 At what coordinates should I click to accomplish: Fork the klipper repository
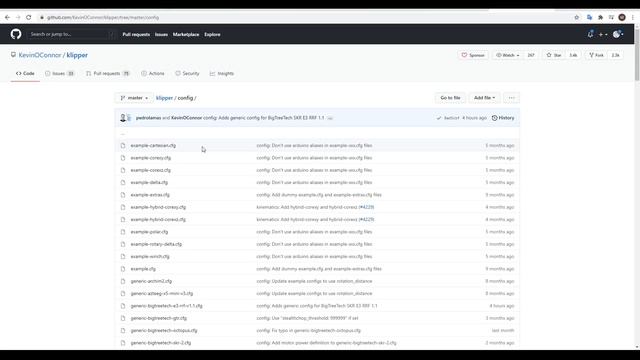[596, 55]
